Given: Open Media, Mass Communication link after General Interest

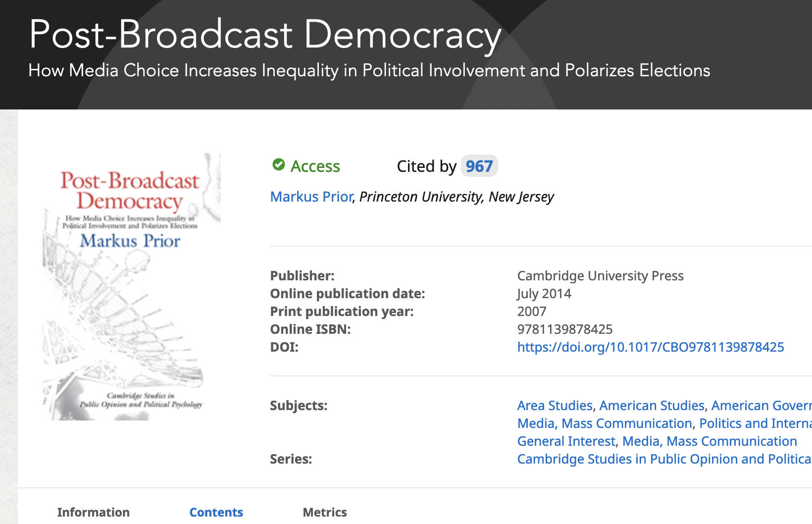Looking at the screenshot, I should pos(710,441).
